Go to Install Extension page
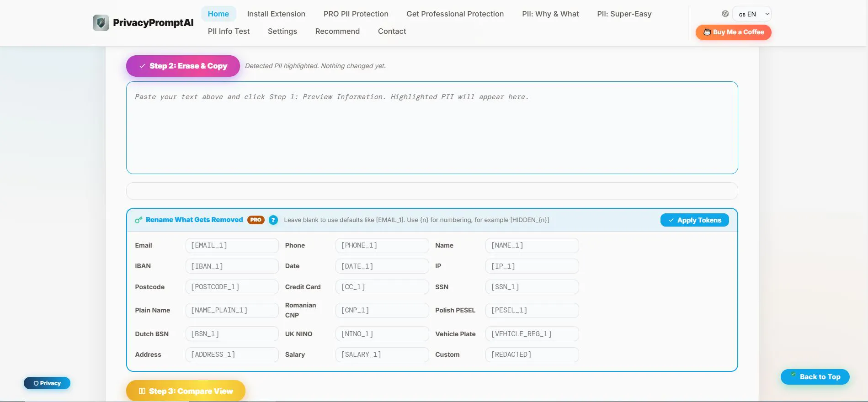This screenshot has height=402, width=868. (276, 14)
